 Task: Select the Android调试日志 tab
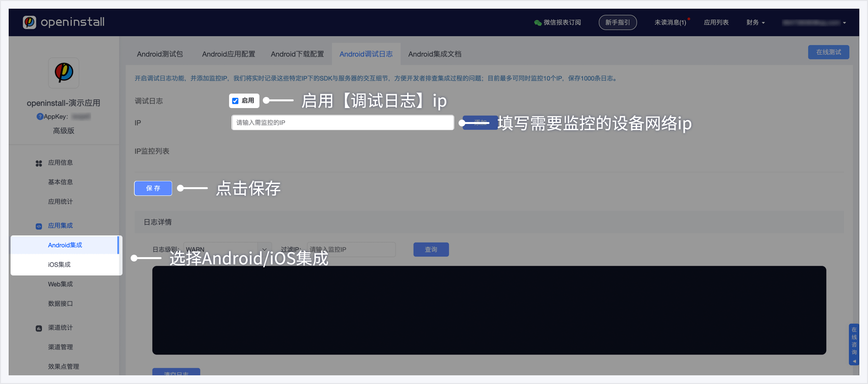tap(366, 54)
